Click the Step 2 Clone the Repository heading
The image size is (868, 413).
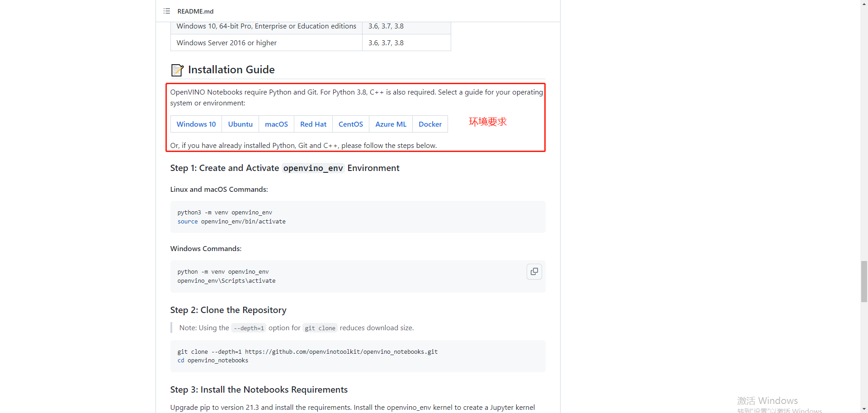(x=228, y=310)
